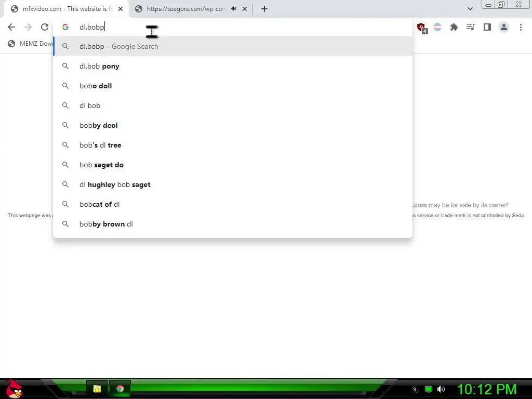
Task: Click the 10:12 PM taskbar clock
Action: (487, 389)
